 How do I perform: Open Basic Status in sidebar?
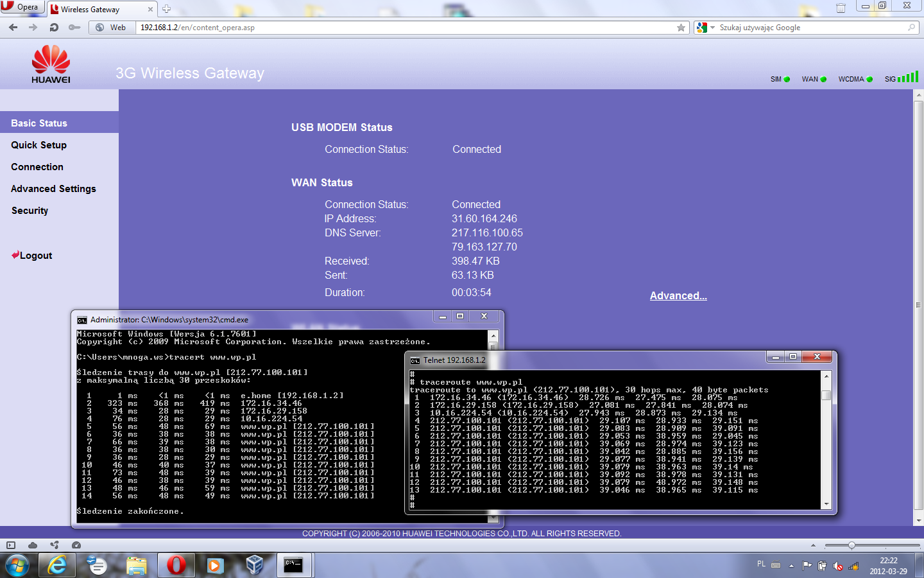coord(59,123)
